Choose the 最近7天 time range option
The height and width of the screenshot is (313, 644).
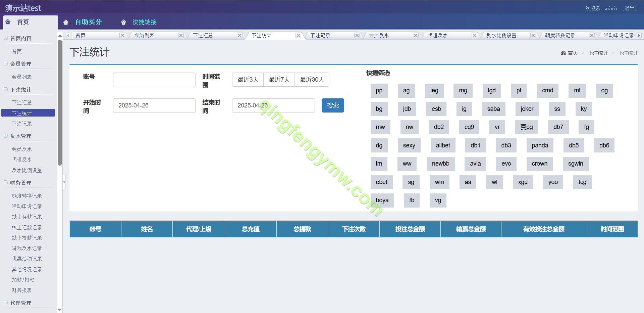279,80
